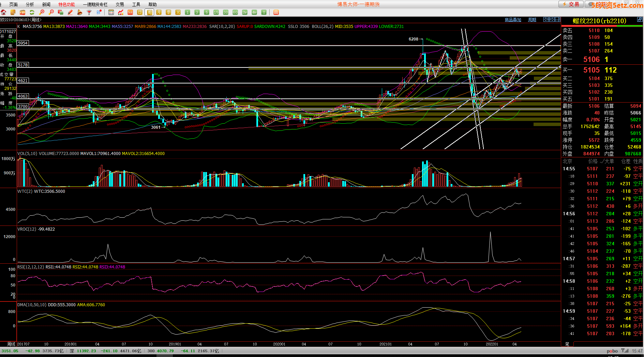This screenshot has width=644, height=357.
Task: Click the 3700 horizontal line price label
Action: (23, 106)
